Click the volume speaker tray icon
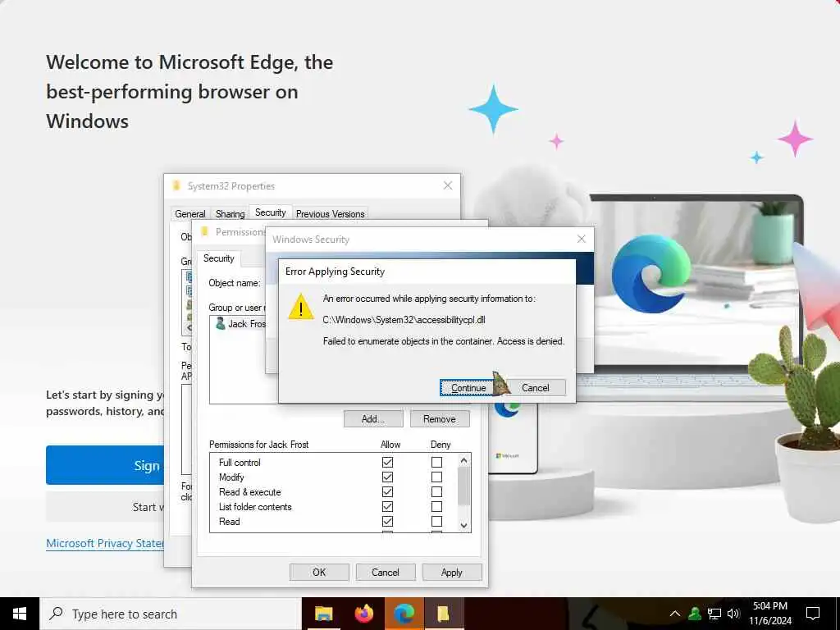Screen dimensions: 840x630 pyautogui.click(x=733, y=614)
